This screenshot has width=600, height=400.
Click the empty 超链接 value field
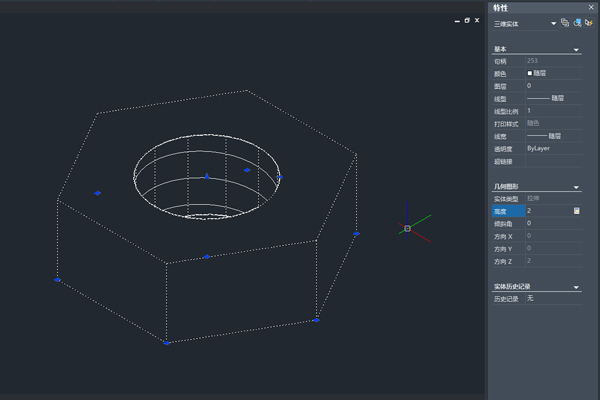click(554, 161)
